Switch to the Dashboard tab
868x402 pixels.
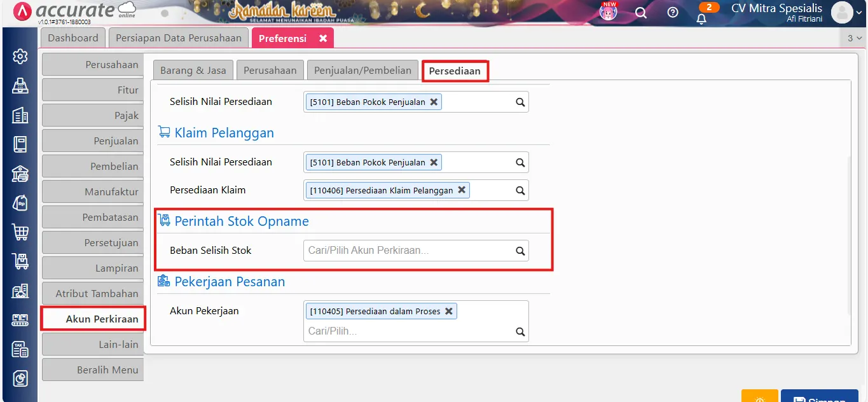coord(72,38)
